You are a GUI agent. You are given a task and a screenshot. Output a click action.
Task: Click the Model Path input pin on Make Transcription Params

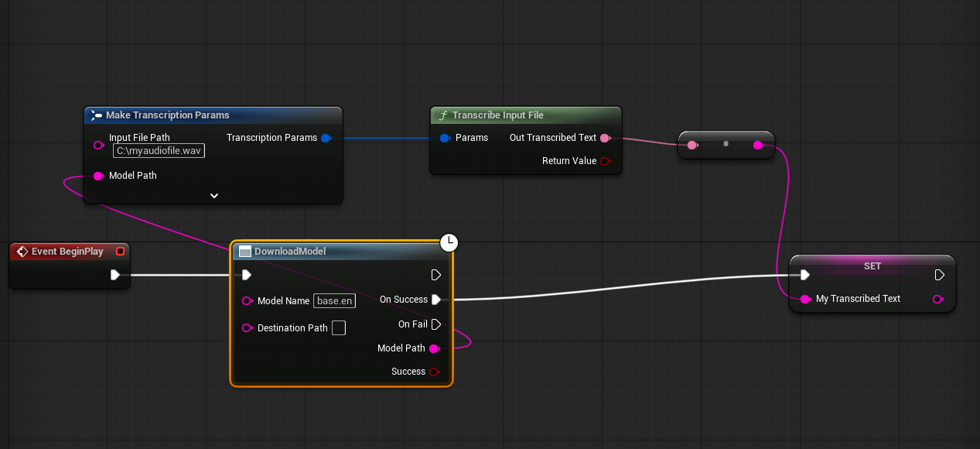pyautogui.click(x=98, y=176)
